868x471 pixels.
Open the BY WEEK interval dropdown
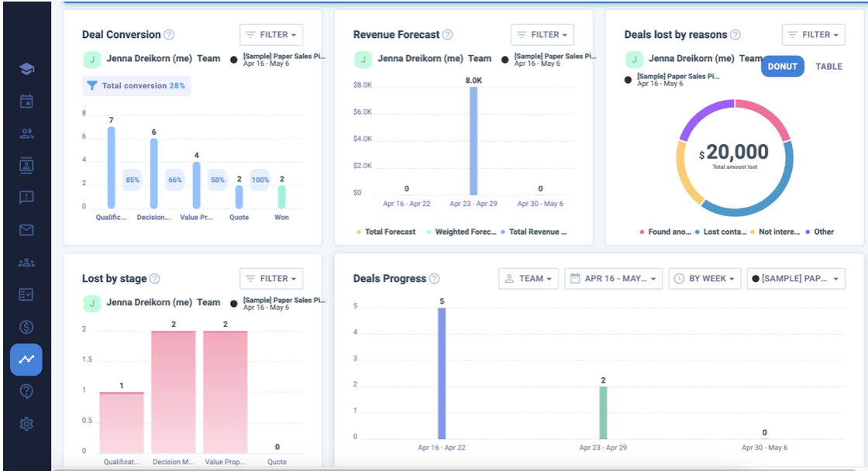click(705, 279)
